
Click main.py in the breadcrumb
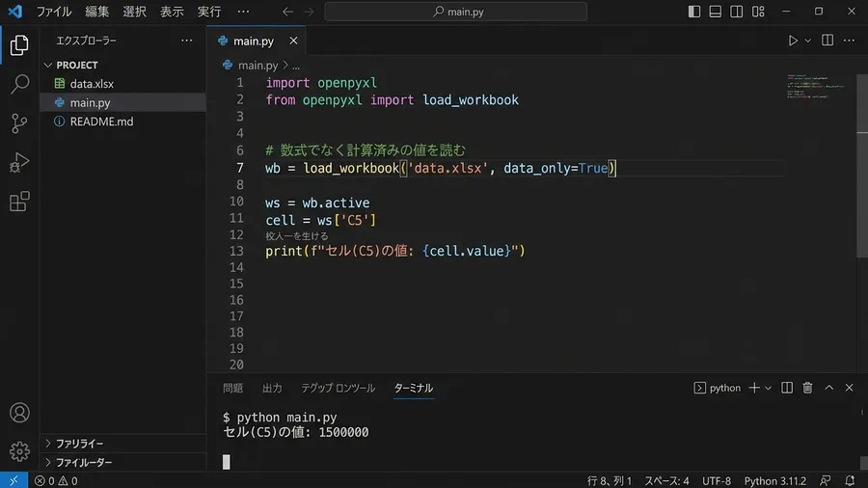pos(258,66)
